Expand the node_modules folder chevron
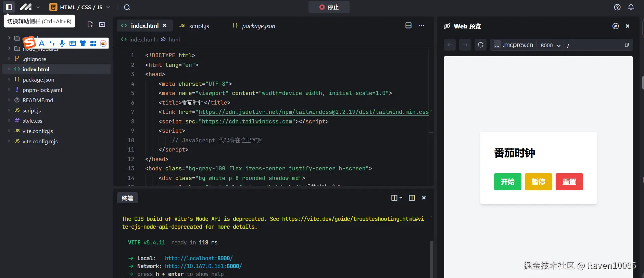Screen dimensions: 644x278 click(9, 48)
